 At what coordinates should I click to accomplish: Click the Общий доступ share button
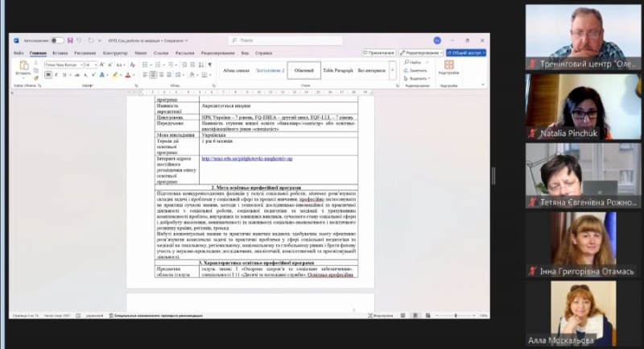[466, 52]
